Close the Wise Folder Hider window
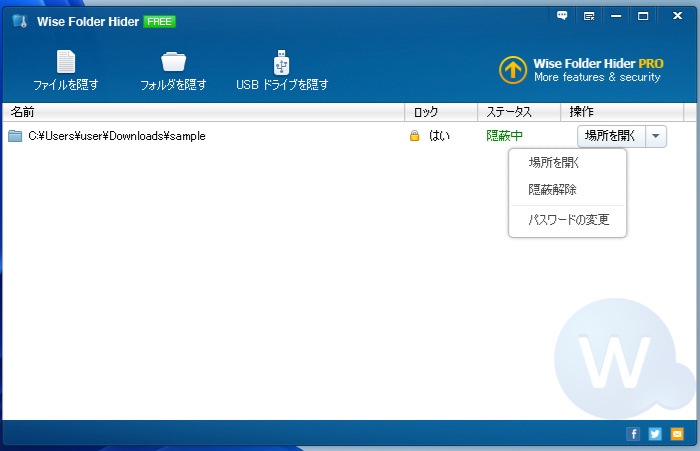The image size is (700, 451). point(677,16)
